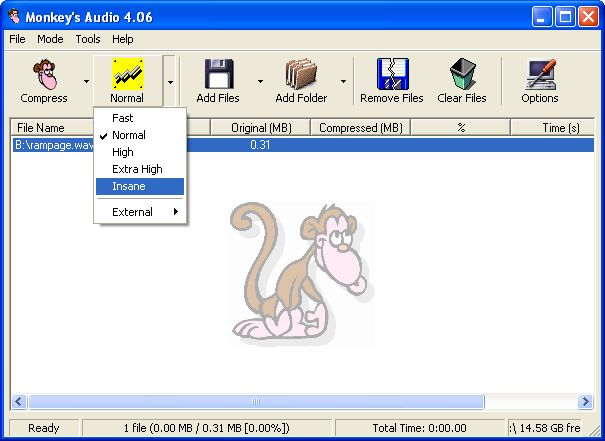Screen dimensions: 605x441
Task: Click the horizontal scrollbar left arrow
Action: click(x=19, y=402)
